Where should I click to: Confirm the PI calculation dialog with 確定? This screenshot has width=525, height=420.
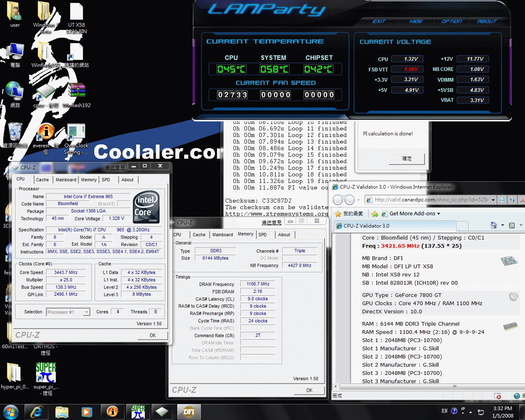pos(407,158)
